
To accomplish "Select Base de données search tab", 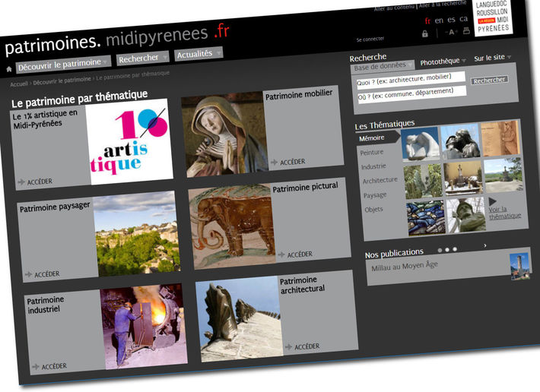I will [x=383, y=65].
